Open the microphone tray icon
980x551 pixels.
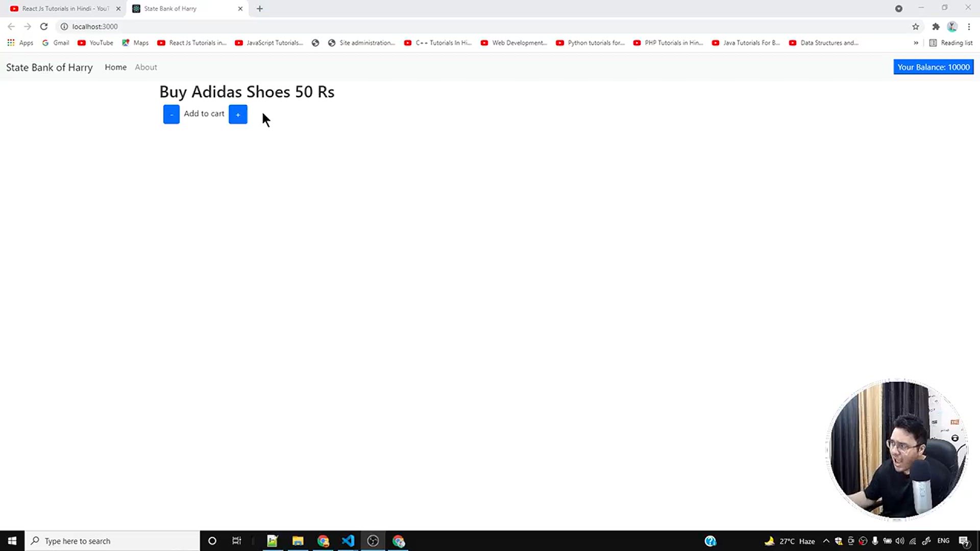(x=875, y=541)
